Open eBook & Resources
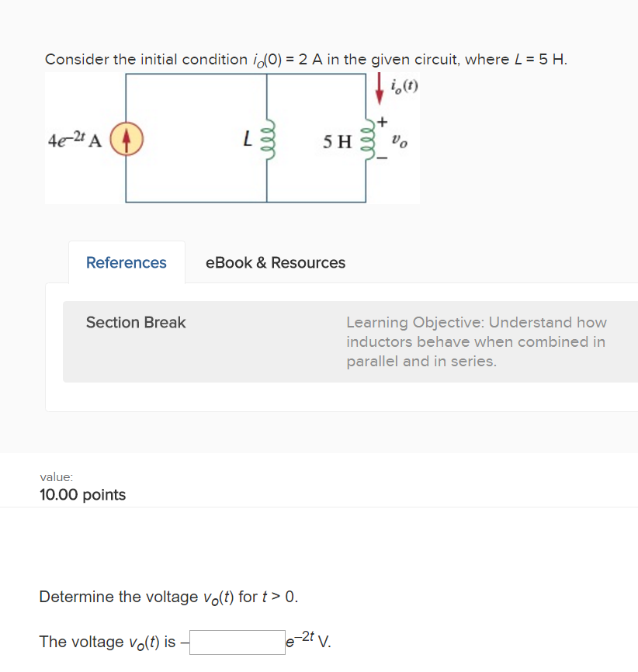 click(275, 262)
